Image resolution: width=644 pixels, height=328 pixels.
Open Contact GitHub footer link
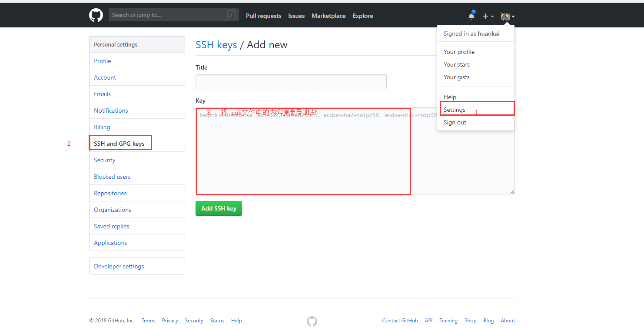400,321
